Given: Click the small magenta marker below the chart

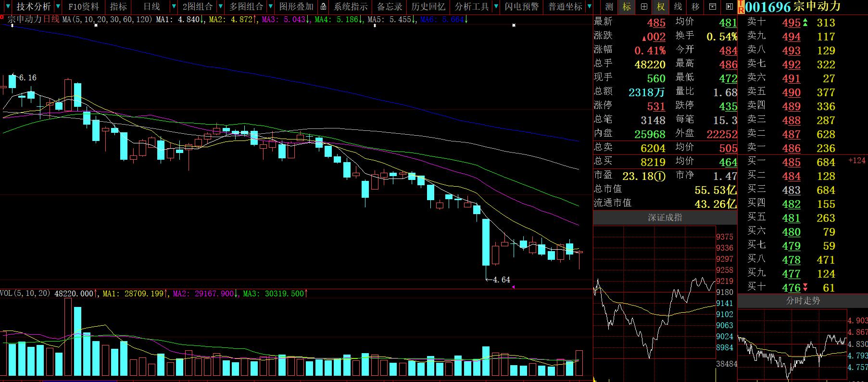Looking at the screenshot, I should (513, 287).
